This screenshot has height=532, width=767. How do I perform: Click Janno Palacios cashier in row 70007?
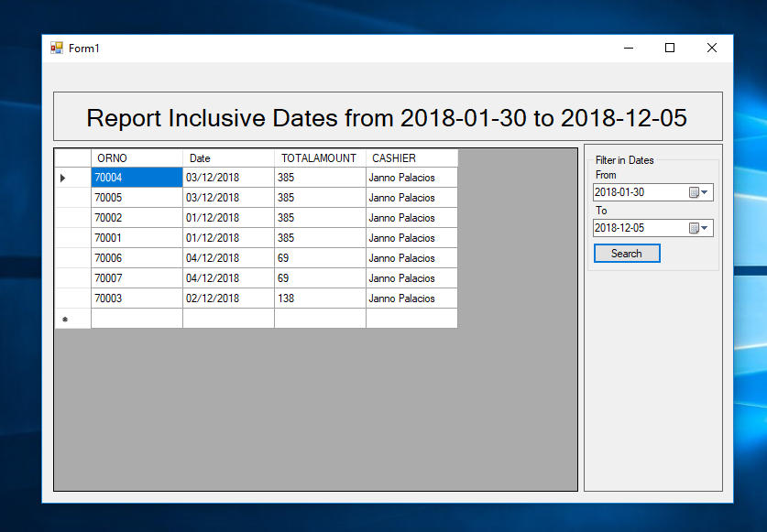tap(411, 277)
